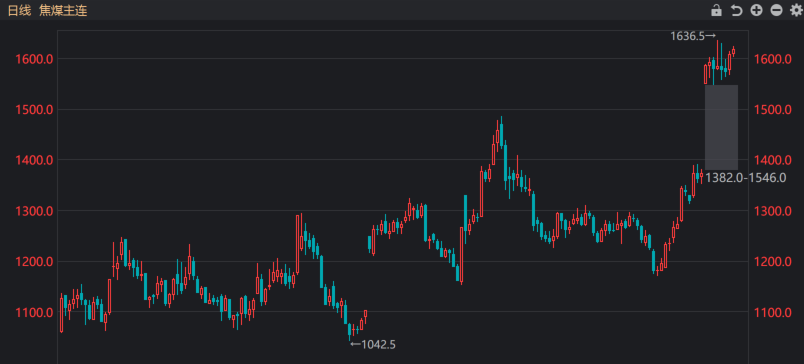804x364 pixels.
Task: Zoom out with the minus icon
Action: [776, 10]
